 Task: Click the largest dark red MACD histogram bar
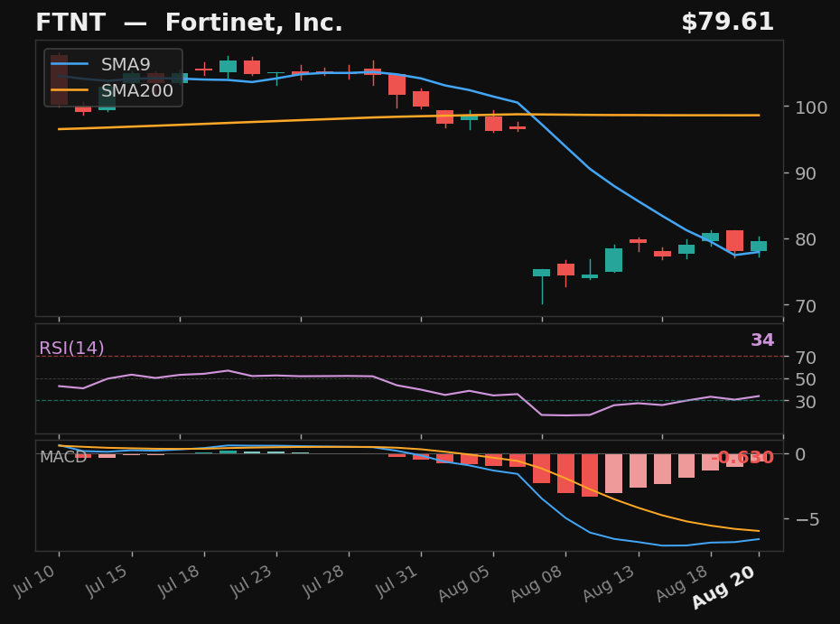(x=590, y=475)
